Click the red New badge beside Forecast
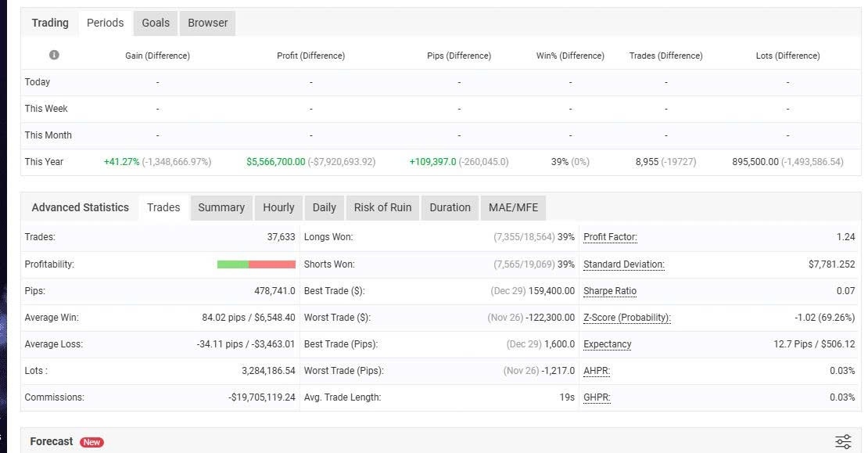The width and height of the screenshot is (868, 453). [x=91, y=442]
